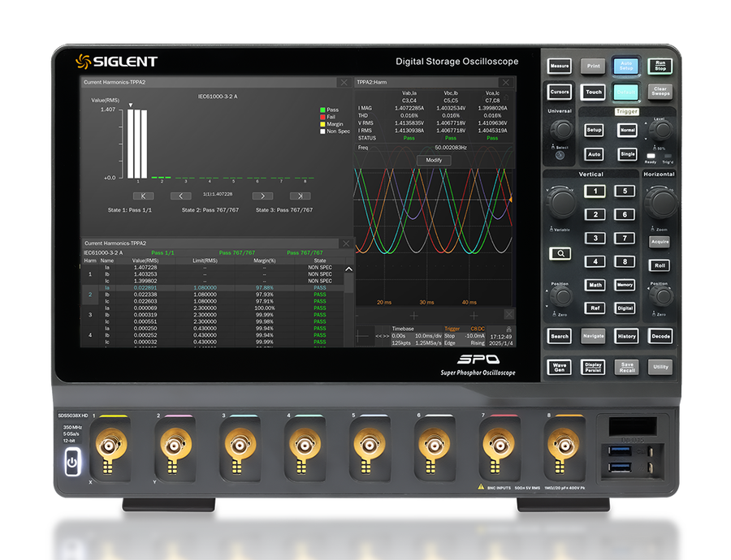The width and height of the screenshot is (731, 560).
Task: Click the Trigger descriptor box
Action: coord(465,336)
